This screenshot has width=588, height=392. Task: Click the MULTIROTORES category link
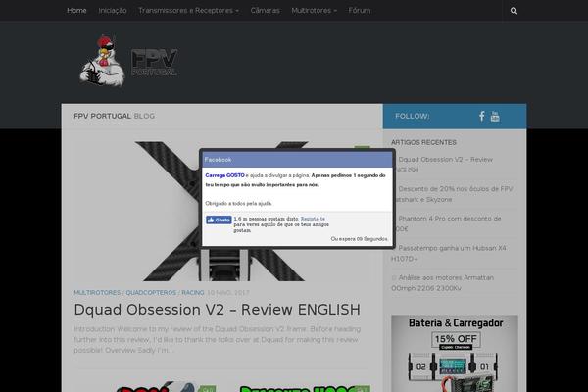click(97, 293)
